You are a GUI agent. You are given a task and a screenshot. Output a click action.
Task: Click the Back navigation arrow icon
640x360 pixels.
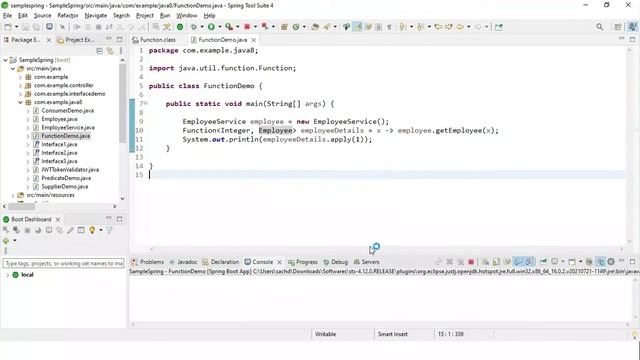pyautogui.click(x=460, y=27)
